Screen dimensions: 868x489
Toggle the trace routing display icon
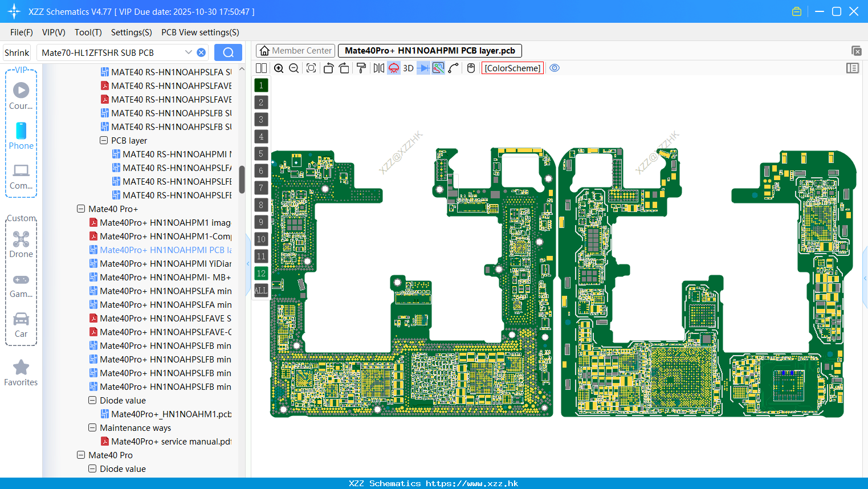coord(438,68)
